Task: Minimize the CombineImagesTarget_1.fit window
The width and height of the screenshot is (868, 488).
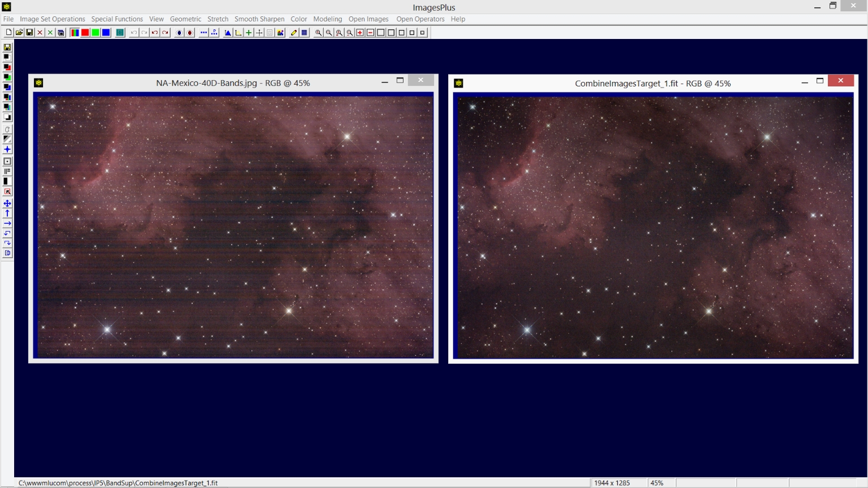Action: point(805,82)
